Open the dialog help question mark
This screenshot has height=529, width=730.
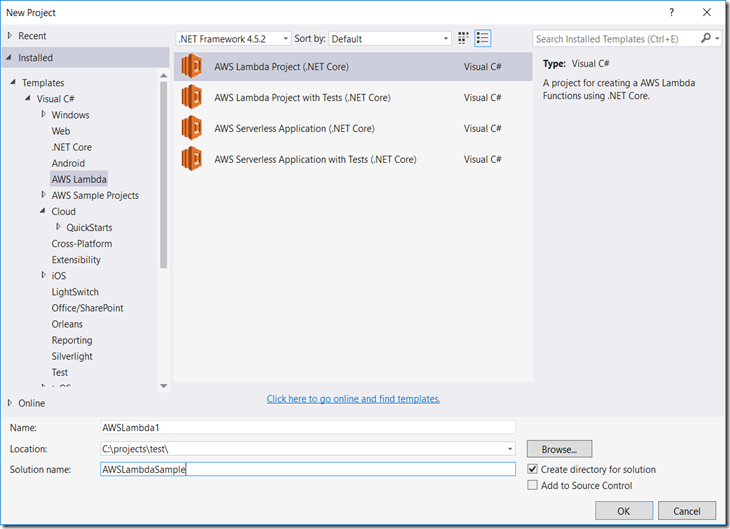click(671, 13)
